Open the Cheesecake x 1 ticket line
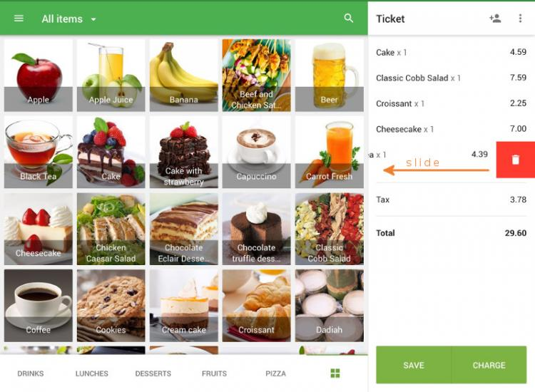Image resolution: width=535 pixels, height=392 pixels. point(451,129)
